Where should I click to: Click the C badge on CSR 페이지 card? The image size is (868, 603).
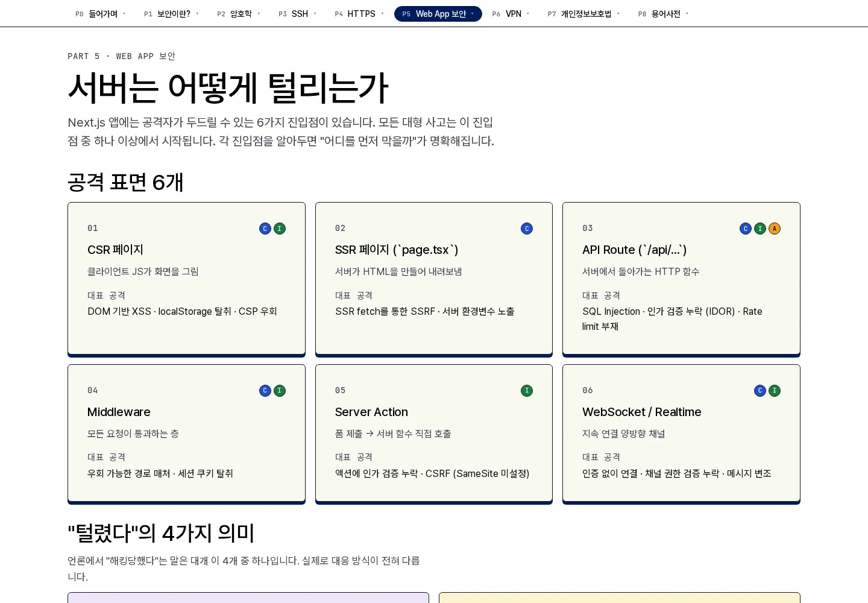265,229
